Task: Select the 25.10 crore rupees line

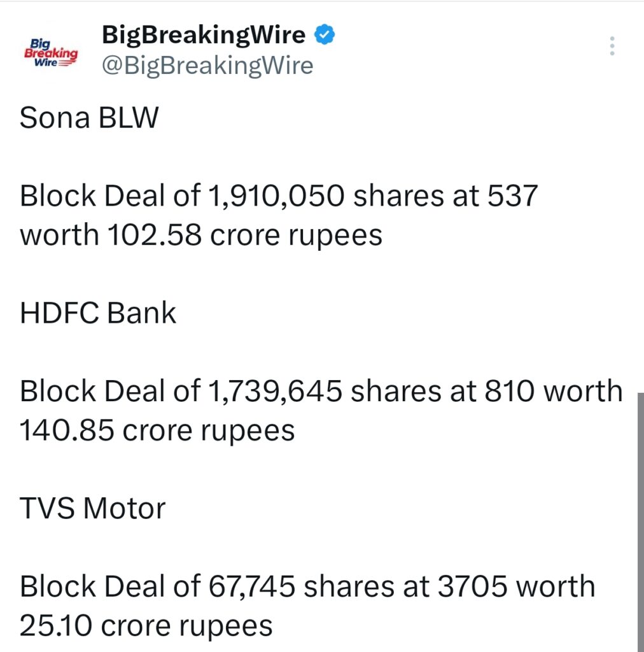Action: (x=146, y=625)
